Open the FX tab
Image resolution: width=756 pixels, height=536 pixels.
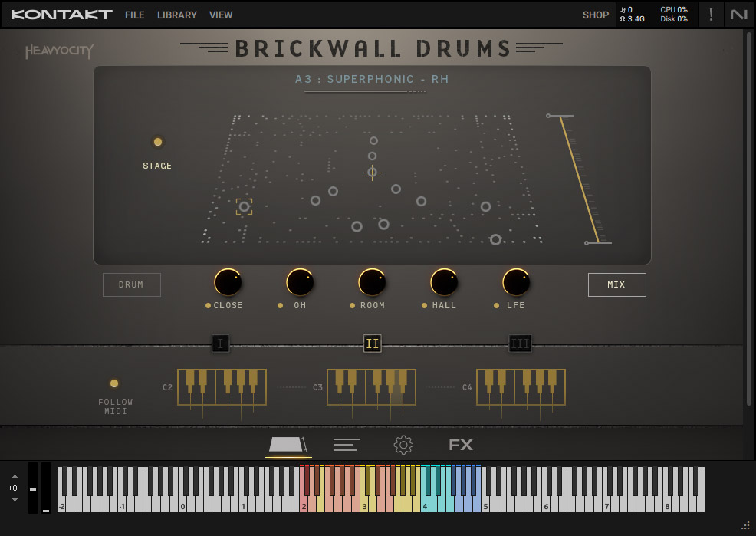pos(461,445)
